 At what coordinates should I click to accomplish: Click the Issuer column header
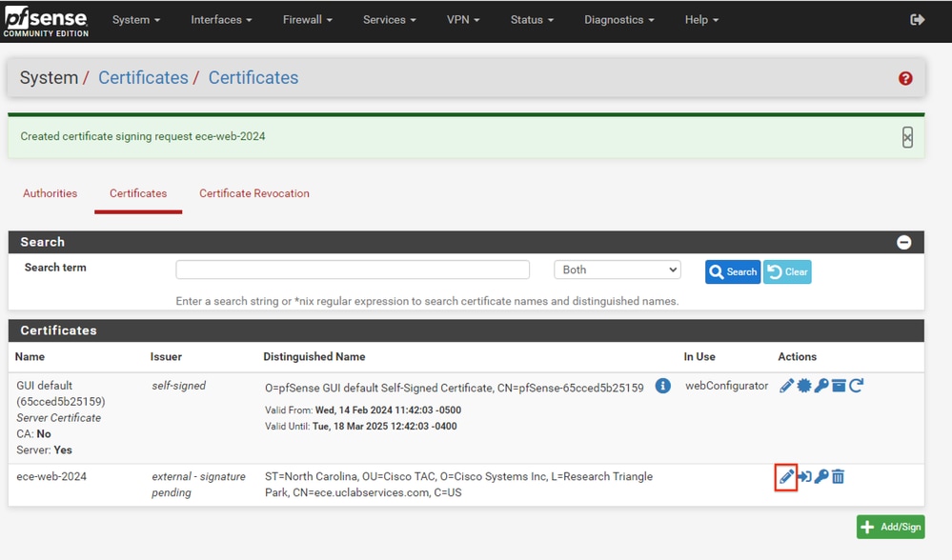coord(166,357)
